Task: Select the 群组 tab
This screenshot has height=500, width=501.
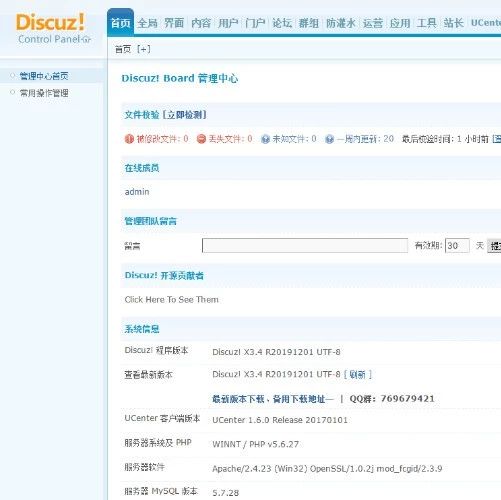Action: click(309, 23)
